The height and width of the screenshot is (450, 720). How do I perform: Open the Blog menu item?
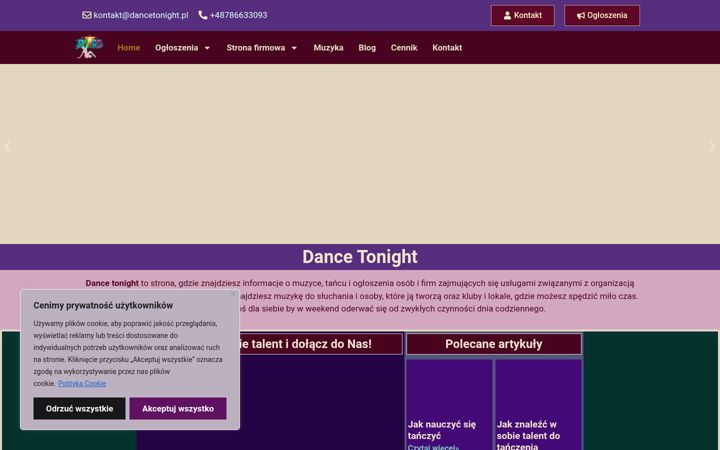(367, 48)
